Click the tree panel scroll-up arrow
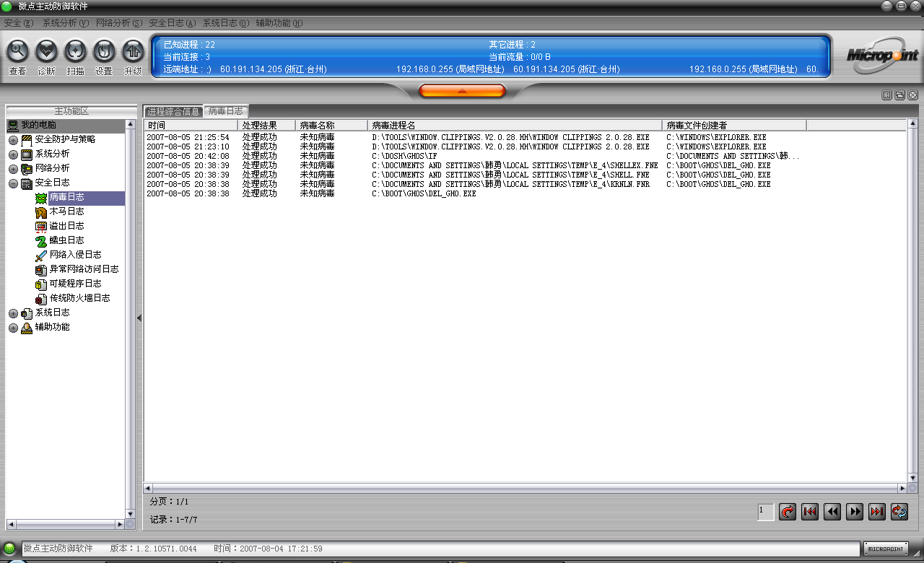This screenshot has width=924, height=563. coord(131,125)
